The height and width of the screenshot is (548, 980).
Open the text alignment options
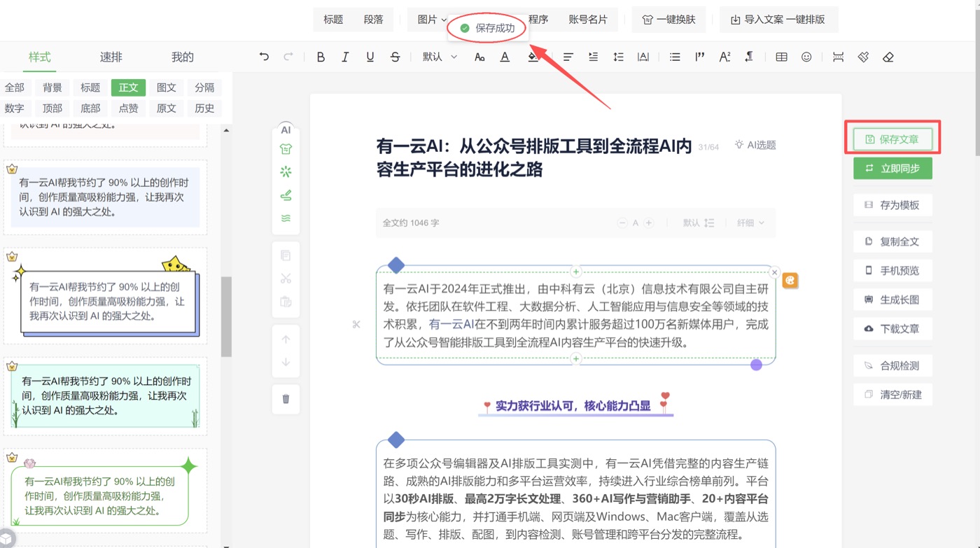[x=568, y=57]
